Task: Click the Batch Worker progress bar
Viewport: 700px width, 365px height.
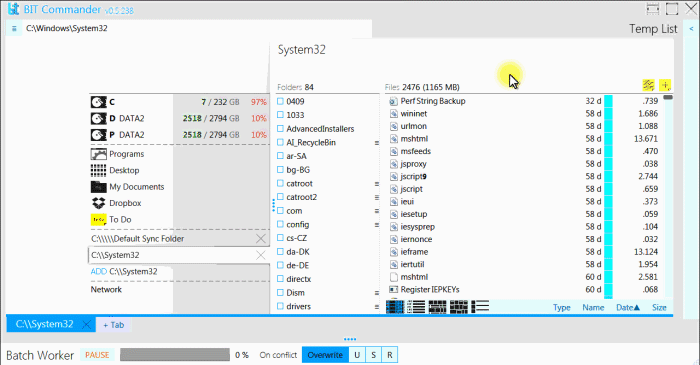Action: 175,355
